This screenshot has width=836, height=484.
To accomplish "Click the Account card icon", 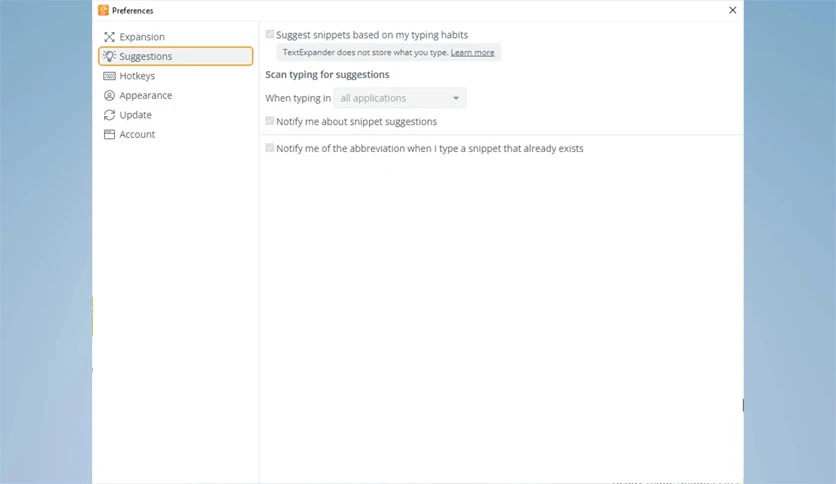I will [109, 134].
